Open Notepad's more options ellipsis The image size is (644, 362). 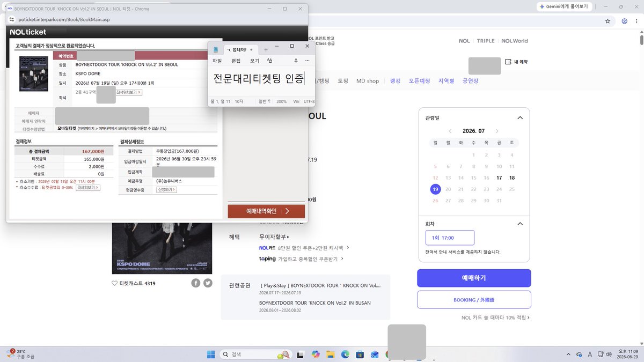click(x=307, y=60)
